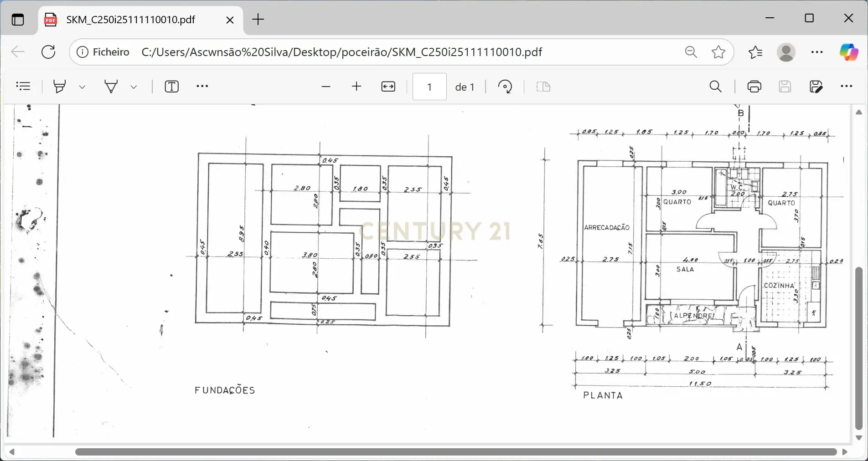Print the PDF document
The width and height of the screenshot is (868, 461).
point(754,87)
